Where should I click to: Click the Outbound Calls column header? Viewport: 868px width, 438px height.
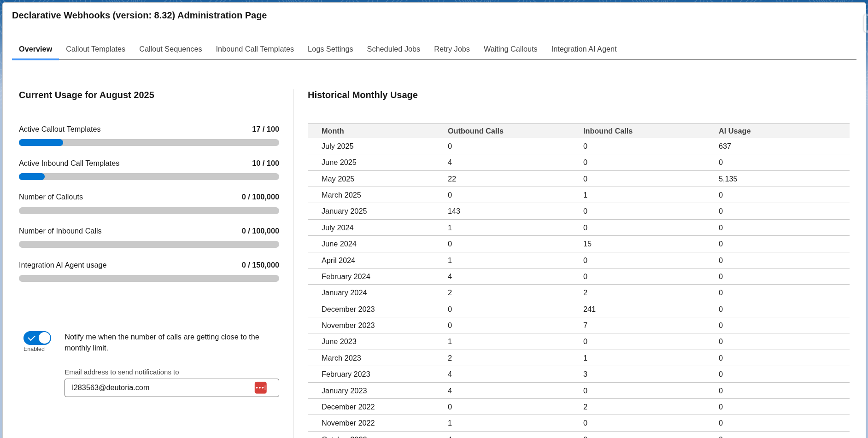click(475, 131)
